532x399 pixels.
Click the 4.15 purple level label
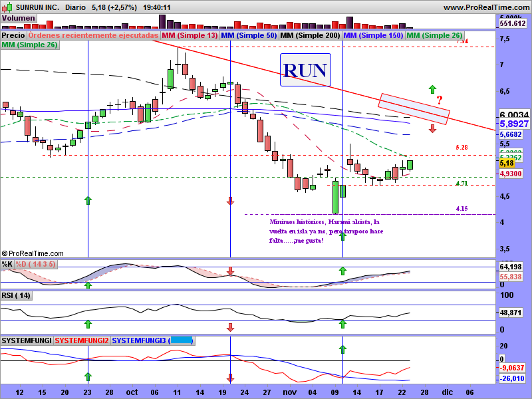(x=462, y=209)
